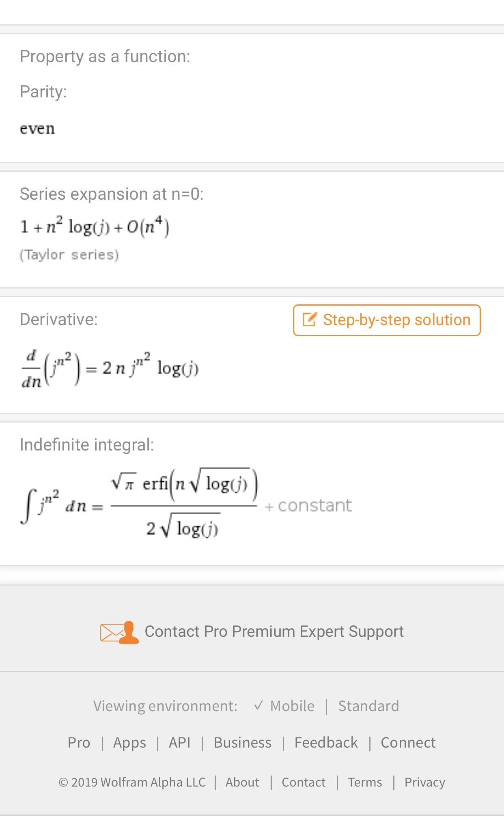Open the Business footer link

(242, 743)
